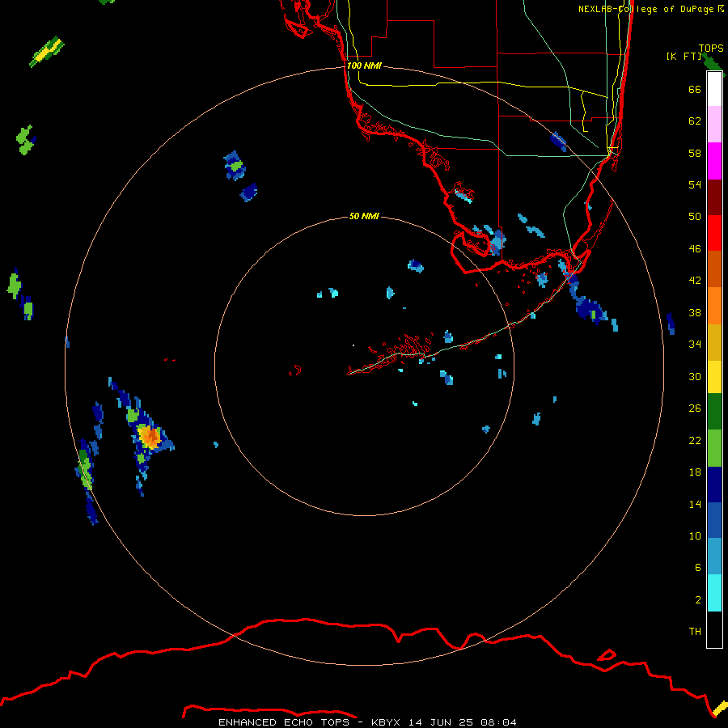Click the legend value 14
This screenshot has width=728, height=728.
695,504
